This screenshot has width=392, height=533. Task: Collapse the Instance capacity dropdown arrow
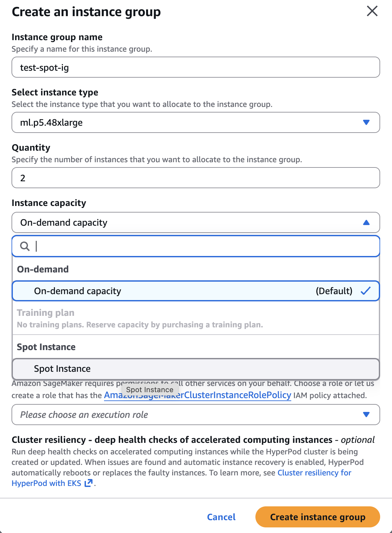click(366, 223)
